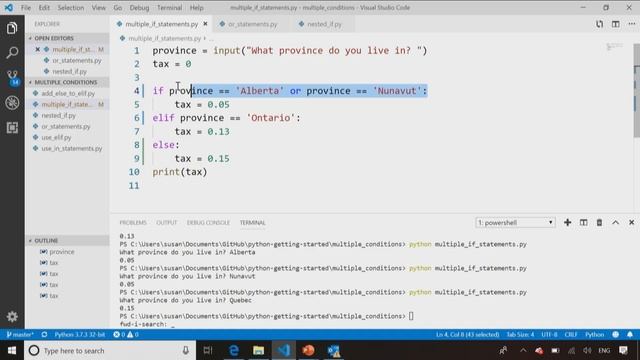640x360 pixels.
Task: Close multiple_if_statements in Open Editors list
Action: click(x=38, y=49)
